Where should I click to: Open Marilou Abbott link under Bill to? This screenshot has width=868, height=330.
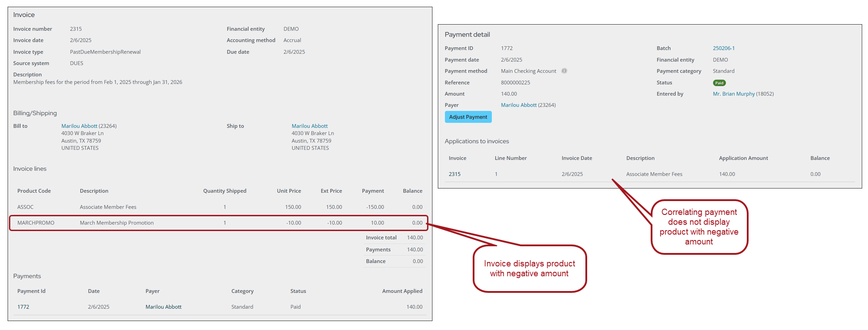(79, 126)
